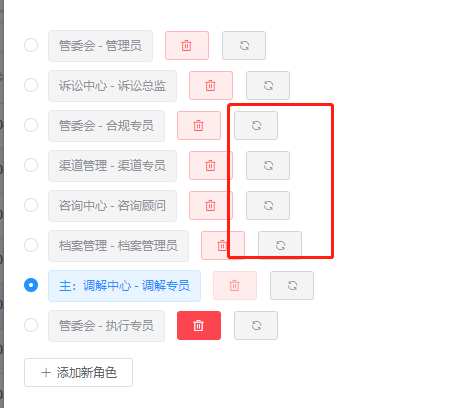The width and height of the screenshot is (453, 408).
Task: Click the 咨询中心 - 咨询顾问 role field
Action: point(112,206)
